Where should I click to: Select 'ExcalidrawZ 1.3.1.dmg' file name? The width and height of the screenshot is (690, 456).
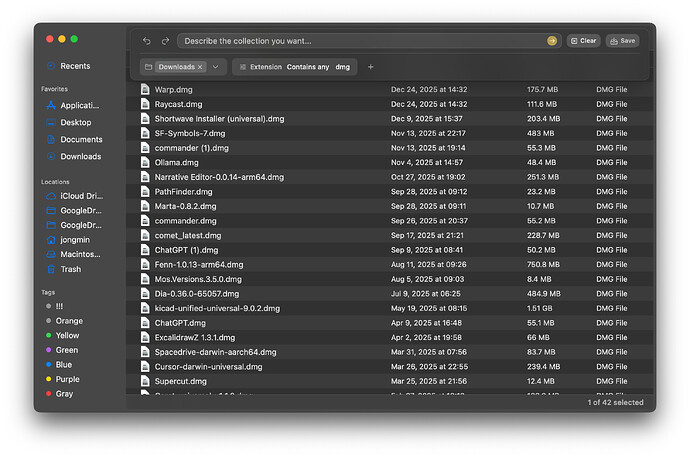click(x=195, y=338)
